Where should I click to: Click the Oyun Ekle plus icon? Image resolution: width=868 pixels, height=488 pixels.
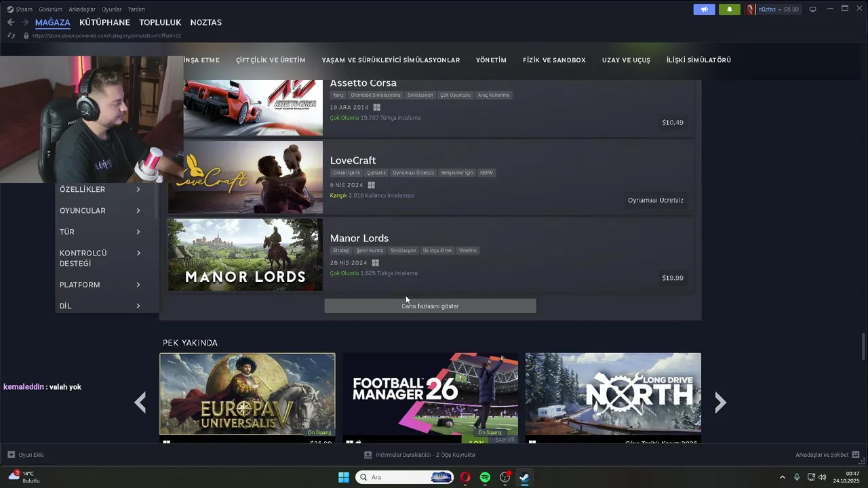coord(11,455)
